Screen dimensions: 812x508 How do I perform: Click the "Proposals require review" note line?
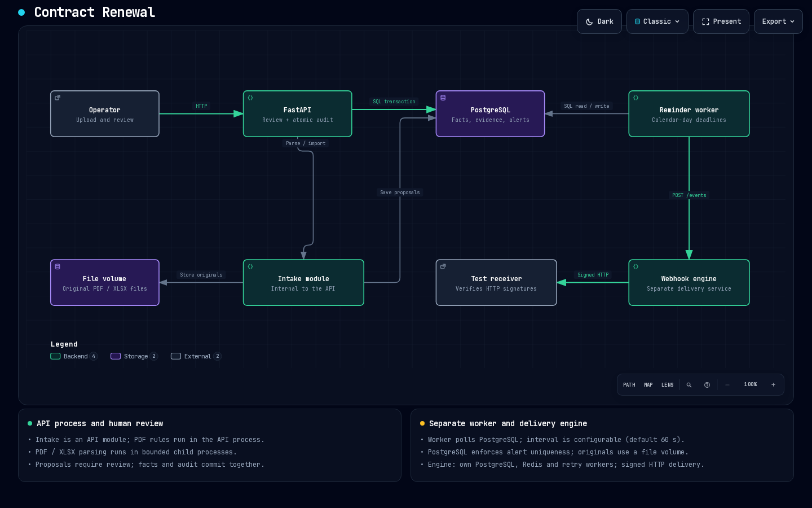pos(150,465)
